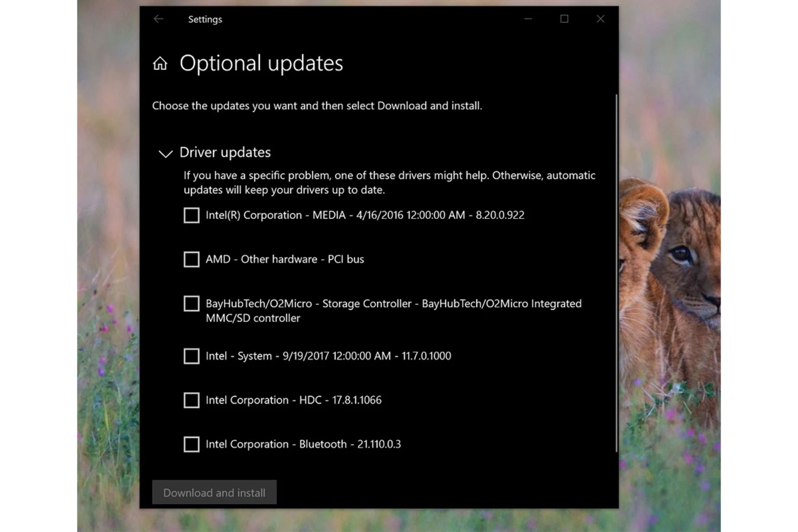Click the Driver updates section header
The image size is (798, 532).
pos(225,152)
